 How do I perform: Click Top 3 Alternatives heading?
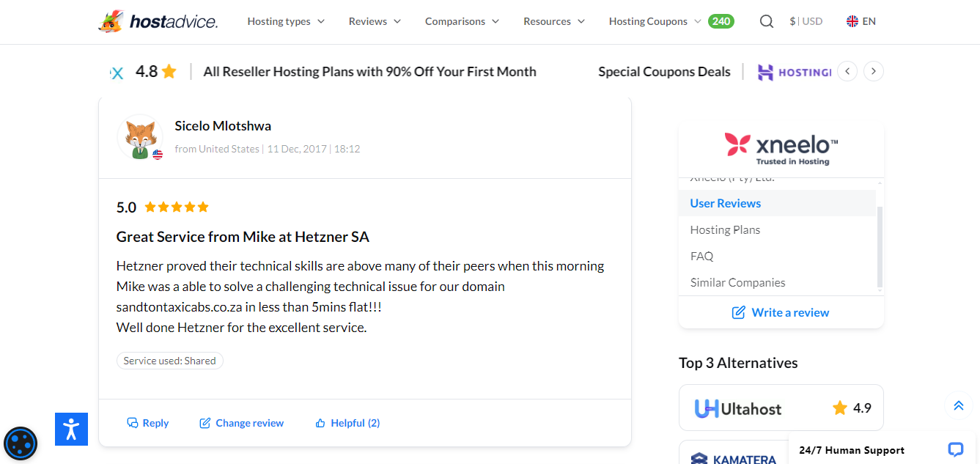[738, 363]
